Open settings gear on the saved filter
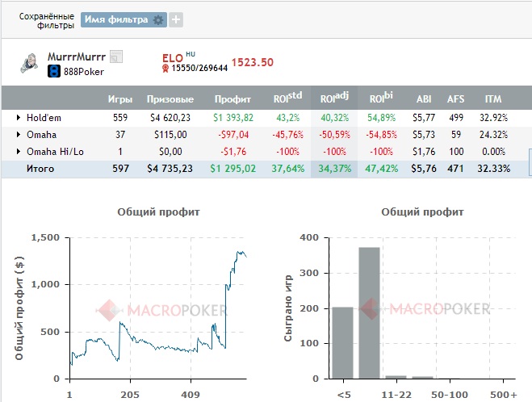 (x=157, y=20)
